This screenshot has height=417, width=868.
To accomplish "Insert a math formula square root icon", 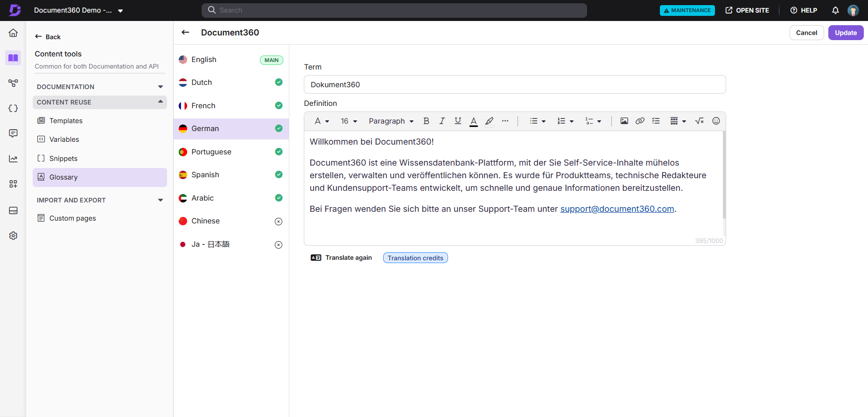I will 699,121.
